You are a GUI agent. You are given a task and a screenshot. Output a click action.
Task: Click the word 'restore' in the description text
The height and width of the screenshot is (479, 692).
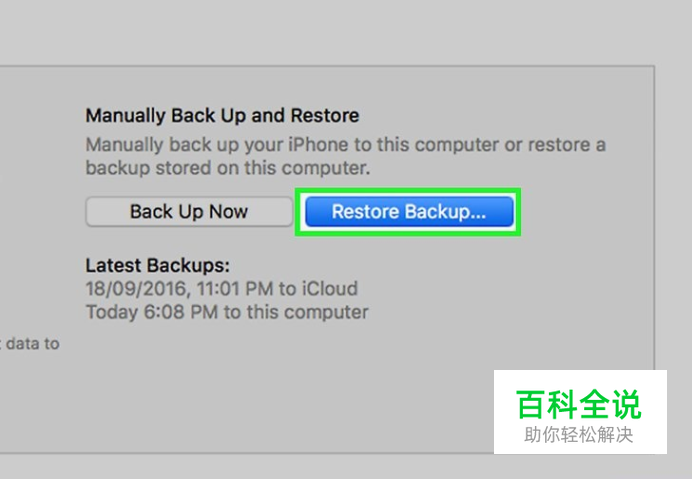(x=559, y=145)
